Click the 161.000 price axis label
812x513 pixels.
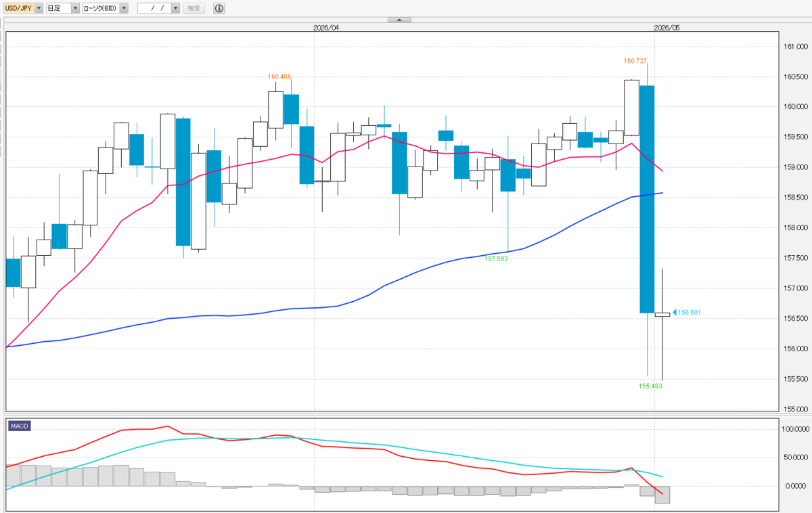pyautogui.click(x=795, y=47)
